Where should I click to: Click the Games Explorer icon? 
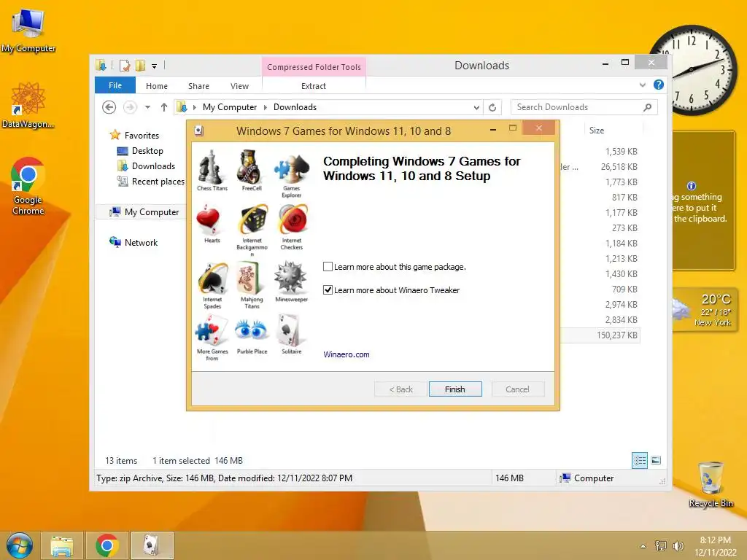[x=291, y=169]
